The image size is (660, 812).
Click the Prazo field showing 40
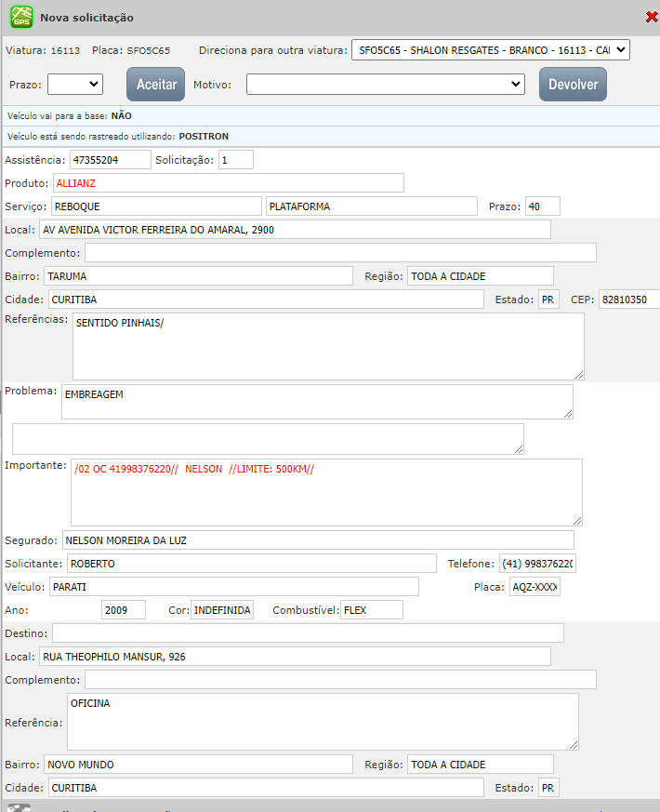pyautogui.click(x=543, y=206)
